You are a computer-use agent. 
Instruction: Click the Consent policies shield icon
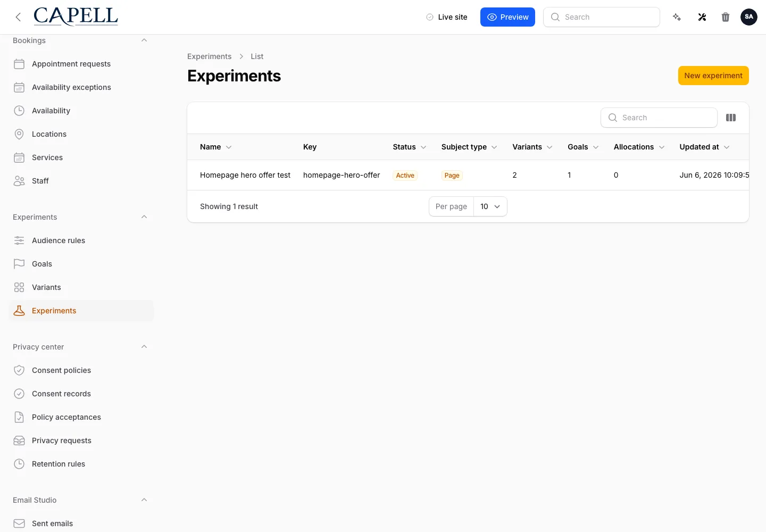pos(19,370)
